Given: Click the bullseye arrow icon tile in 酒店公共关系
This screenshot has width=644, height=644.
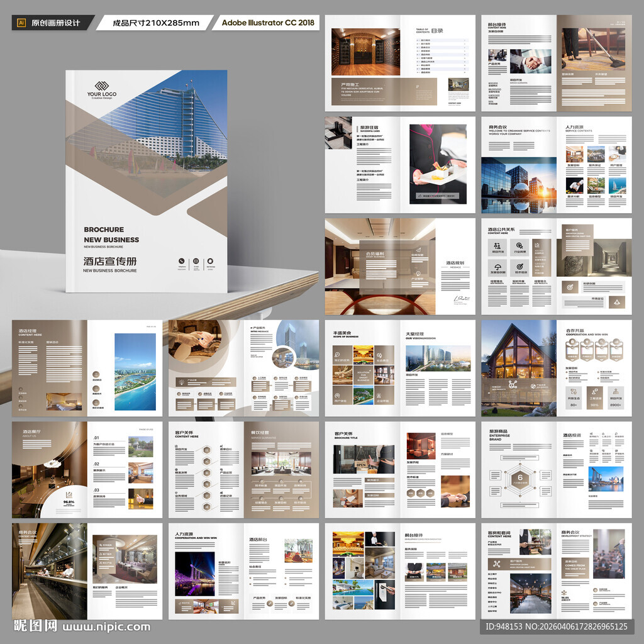Looking at the screenshot, I should point(519,267).
